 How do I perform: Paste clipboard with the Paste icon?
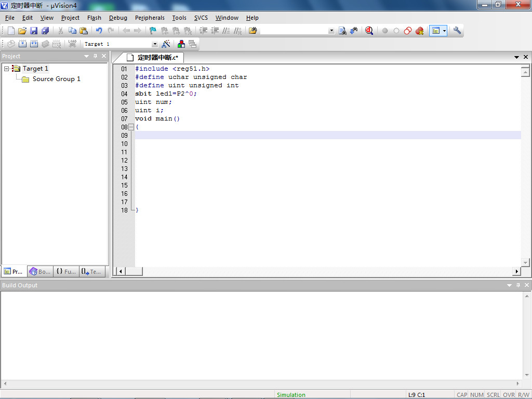pos(84,31)
